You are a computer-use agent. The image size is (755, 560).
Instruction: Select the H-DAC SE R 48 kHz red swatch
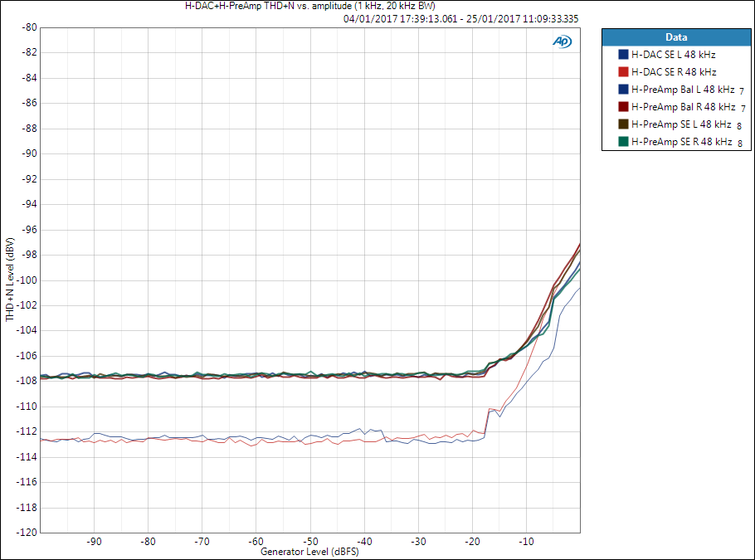(x=624, y=71)
